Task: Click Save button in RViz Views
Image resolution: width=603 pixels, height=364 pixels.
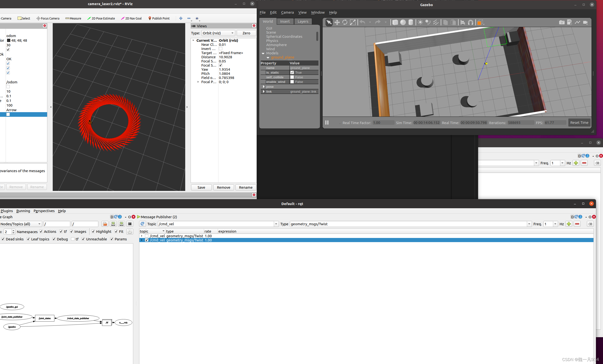Action: click(201, 187)
